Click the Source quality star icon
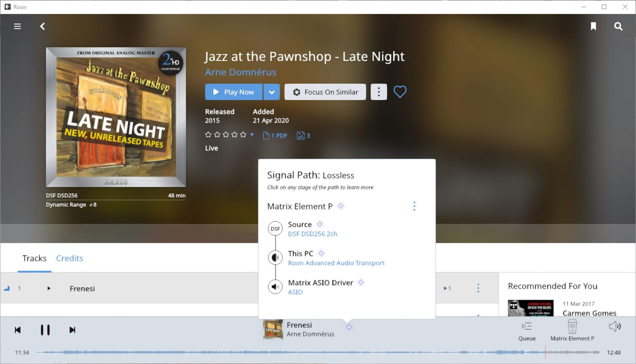Viewport: 636px width, 364px height. point(320,224)
